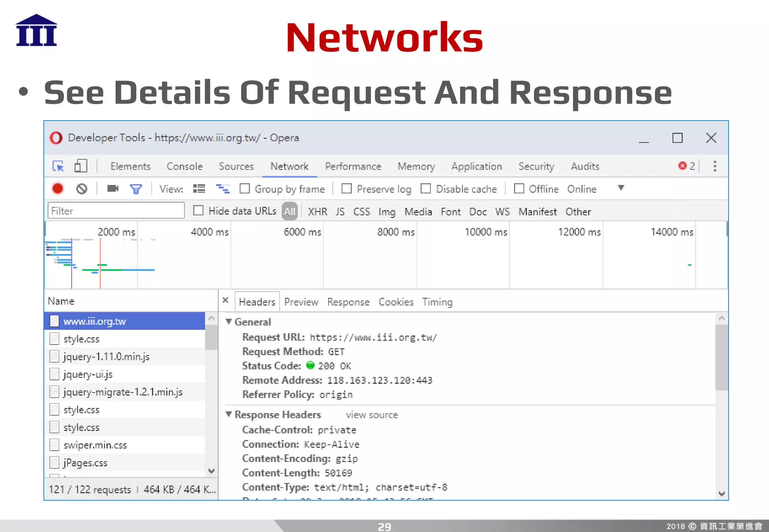Enable Preserve log checkbox
The image size is (769, 532).
pos(347,188)
